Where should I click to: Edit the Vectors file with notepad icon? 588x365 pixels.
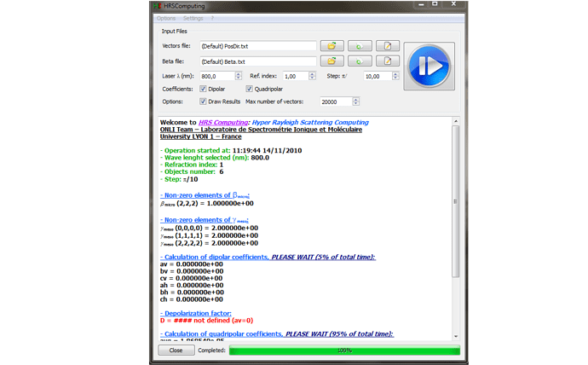389,45
